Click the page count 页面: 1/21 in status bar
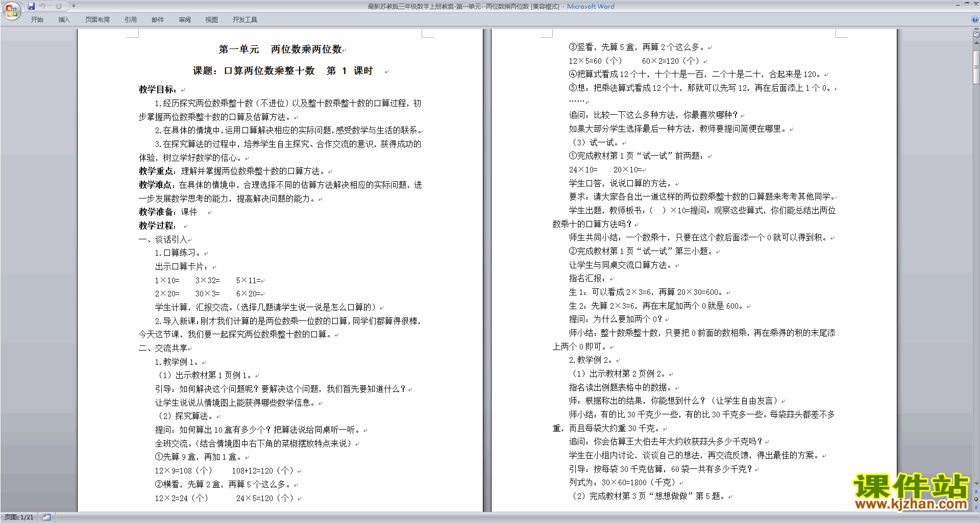The image size is (980, 523). (19, 517)
